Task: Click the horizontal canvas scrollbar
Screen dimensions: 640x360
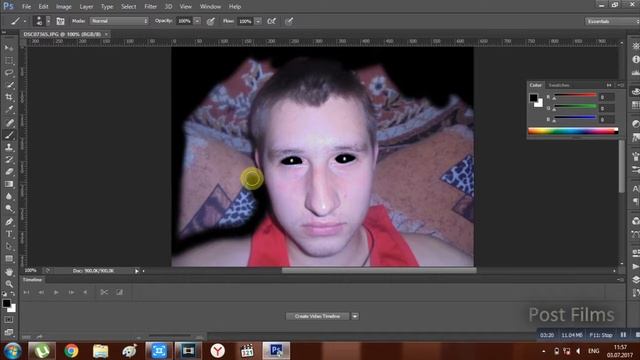Action: [x=379, y=271]
